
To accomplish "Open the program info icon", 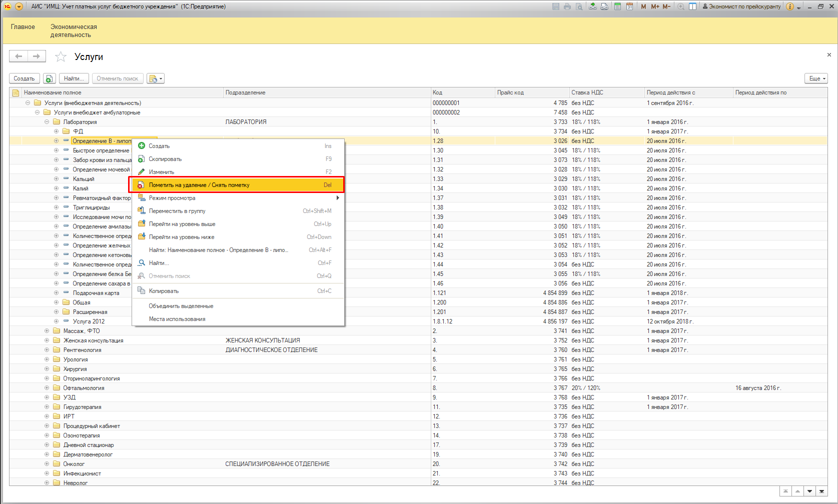I will pos(790,6).
